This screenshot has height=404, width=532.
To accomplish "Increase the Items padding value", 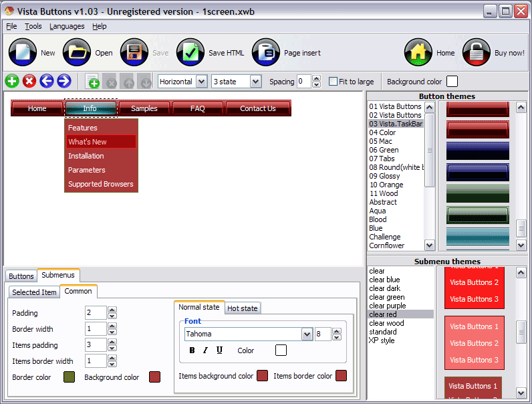I will click(x=112, y=342).
